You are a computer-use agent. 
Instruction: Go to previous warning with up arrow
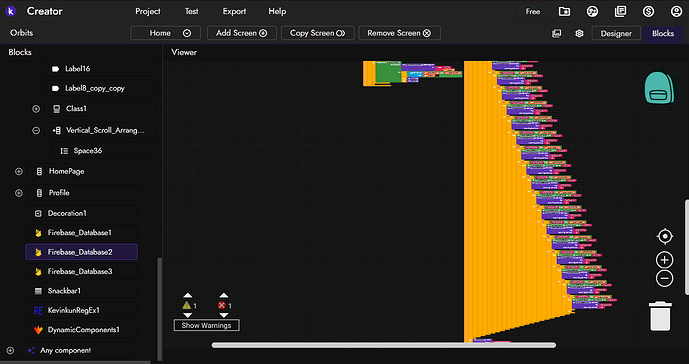(x=188, y=295)
